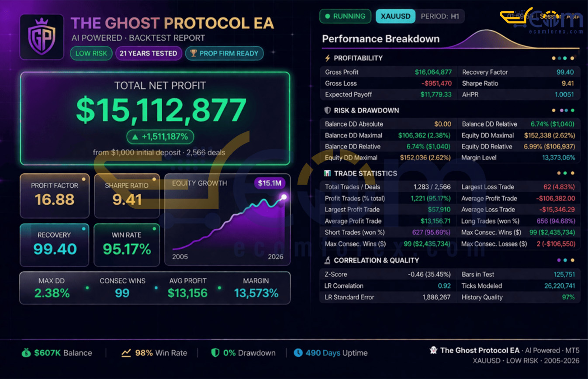Click the microscope Correlation & Quality icon
Viewport: 588px width, 379px height.
tap(327, 260)
